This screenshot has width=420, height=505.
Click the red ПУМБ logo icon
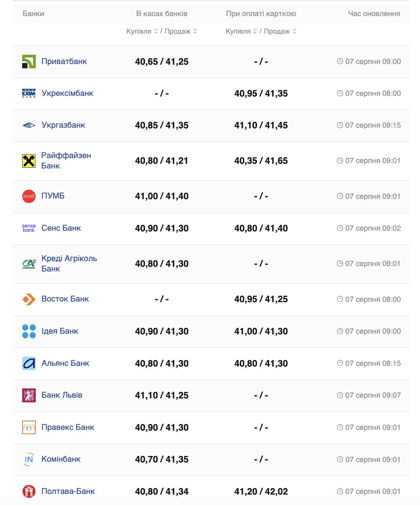click(x=29, y=196)
